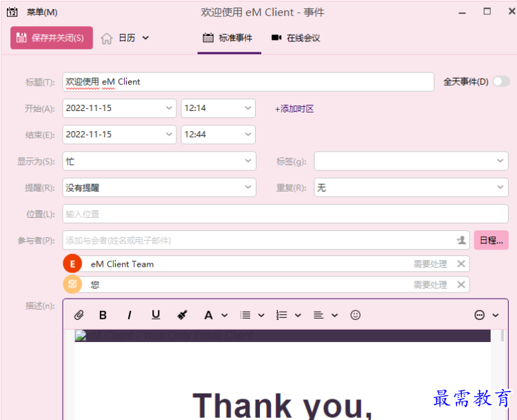Click the more options ellipsis icon
The height and width of the screenshot is (420, 517).
coord(479,315)
